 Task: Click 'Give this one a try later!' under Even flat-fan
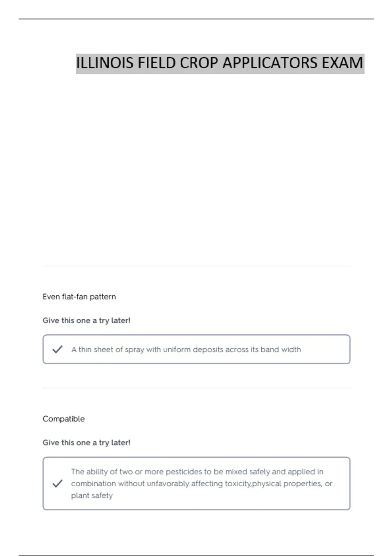87,321
